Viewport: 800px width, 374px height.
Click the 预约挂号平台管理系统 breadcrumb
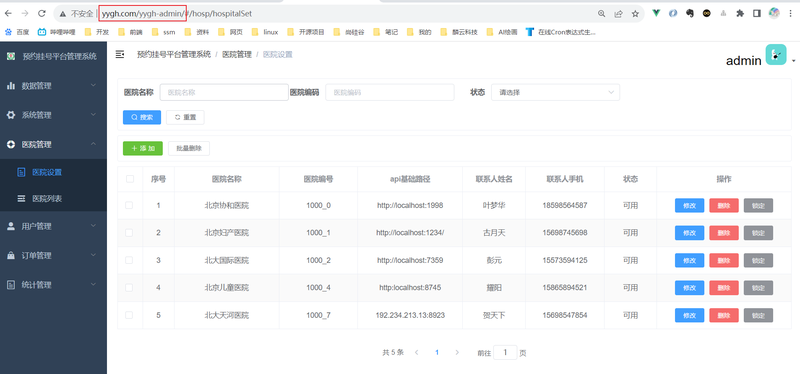click(x=174, y=55)
